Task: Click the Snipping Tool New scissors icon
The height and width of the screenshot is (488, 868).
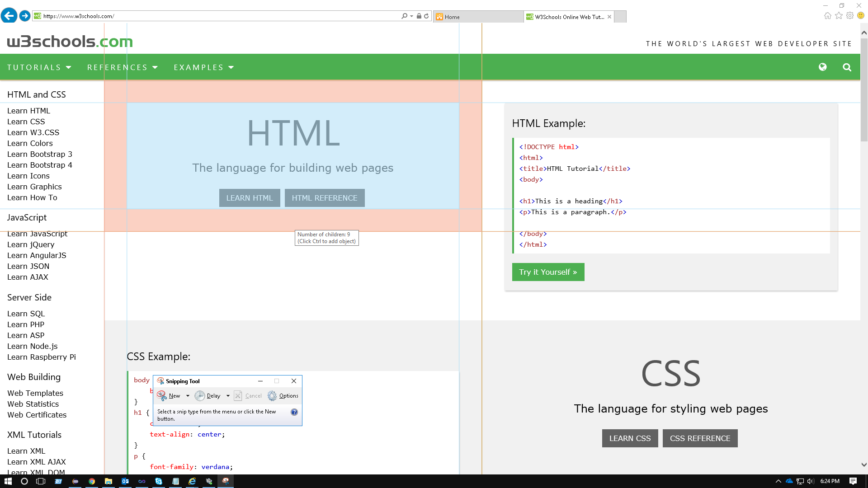Action: (161, 396)
